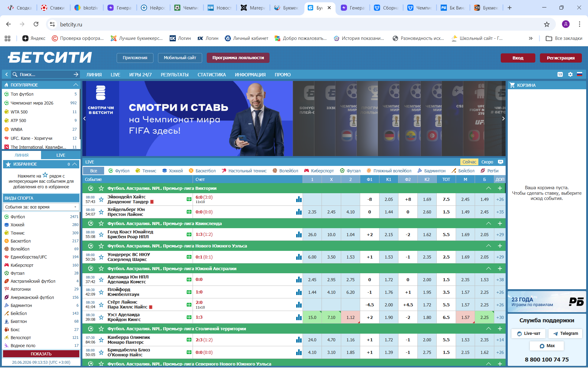
Task: Open the Chrome three-dot menu
Action: click(x=579, y=24)
